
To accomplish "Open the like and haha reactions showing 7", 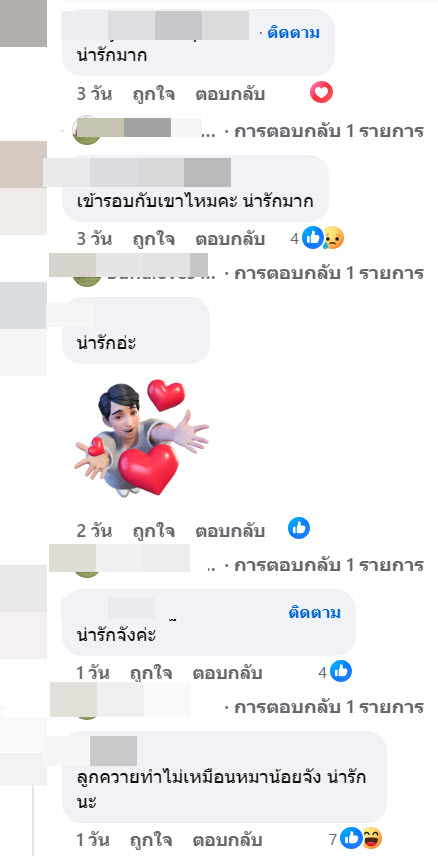I will point(356,837).
